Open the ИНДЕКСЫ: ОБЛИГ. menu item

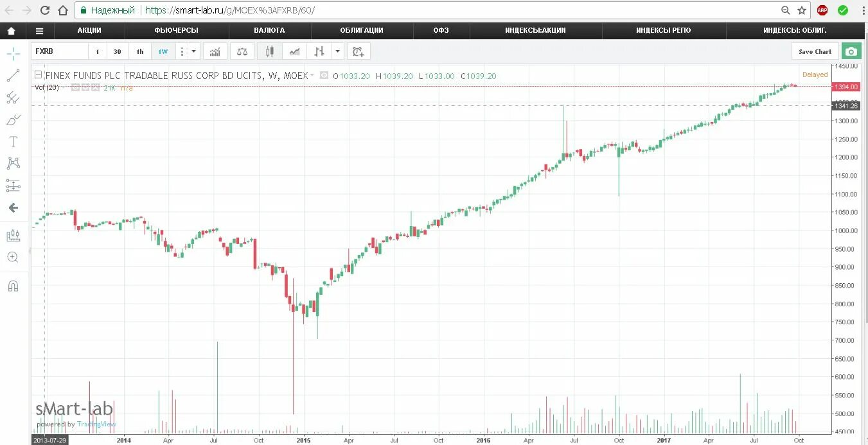[x=795, y=30]
